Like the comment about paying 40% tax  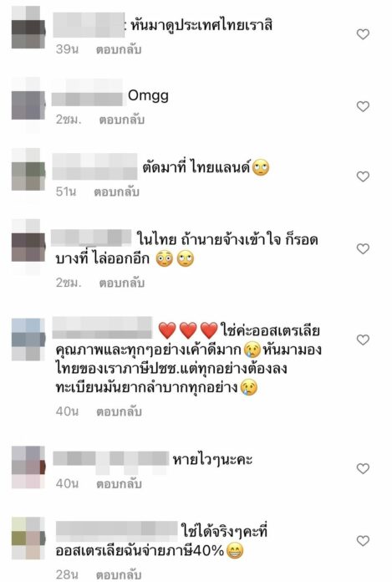click(363, 540)
